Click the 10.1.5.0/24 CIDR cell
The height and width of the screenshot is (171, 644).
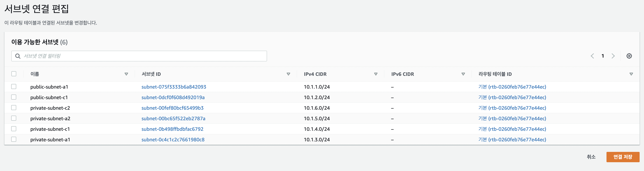click(317, 118)
